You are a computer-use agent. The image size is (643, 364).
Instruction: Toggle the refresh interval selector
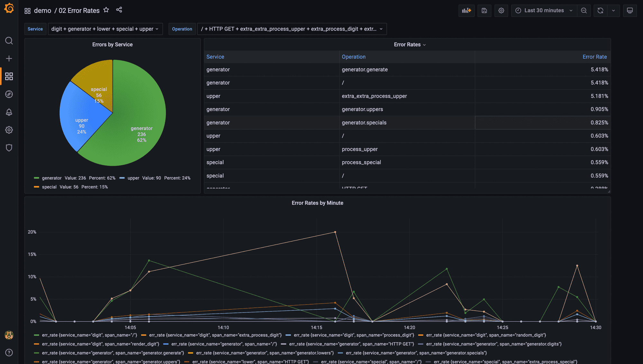pyautogui.click(x=615, y=10)
